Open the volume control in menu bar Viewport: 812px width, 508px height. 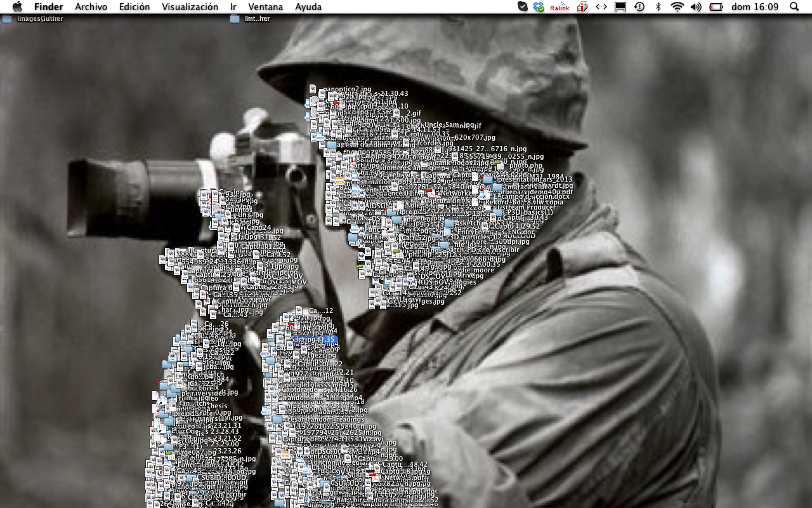tap(696, 7)
